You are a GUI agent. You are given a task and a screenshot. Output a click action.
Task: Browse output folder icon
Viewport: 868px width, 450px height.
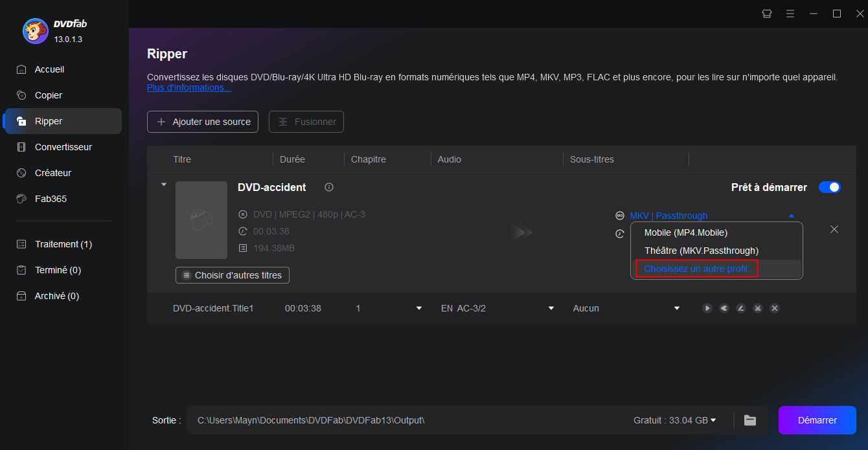(750, 420)
